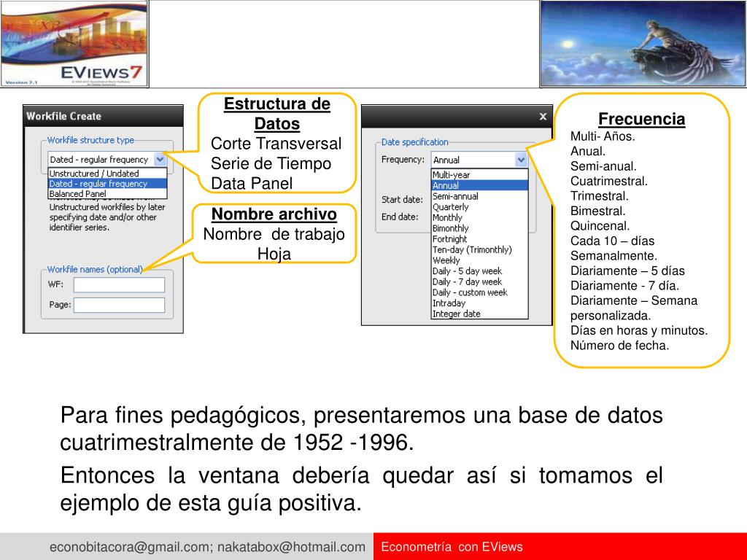Choose Ten-day (Trimonthly) frequency
The width and height of the screenshot is (747, 560).
point(480,249)
